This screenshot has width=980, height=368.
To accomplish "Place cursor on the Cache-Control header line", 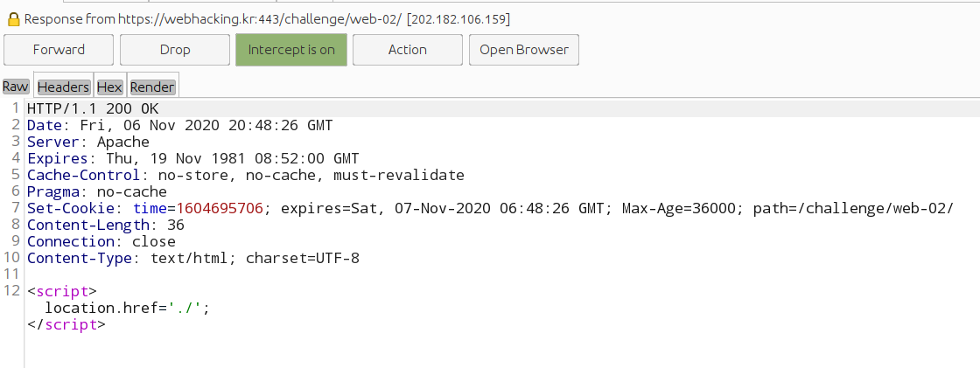I will click(x=245, y=175).
